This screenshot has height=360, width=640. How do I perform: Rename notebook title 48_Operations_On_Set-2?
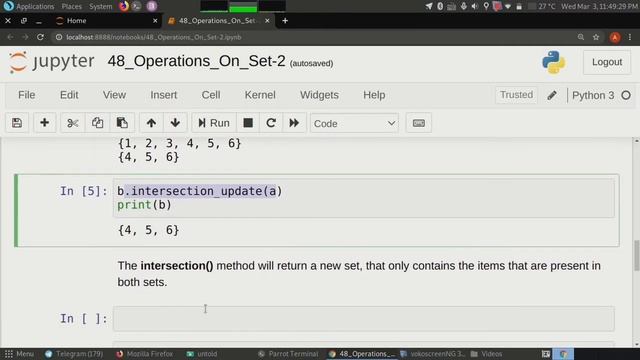coord(196,61)
